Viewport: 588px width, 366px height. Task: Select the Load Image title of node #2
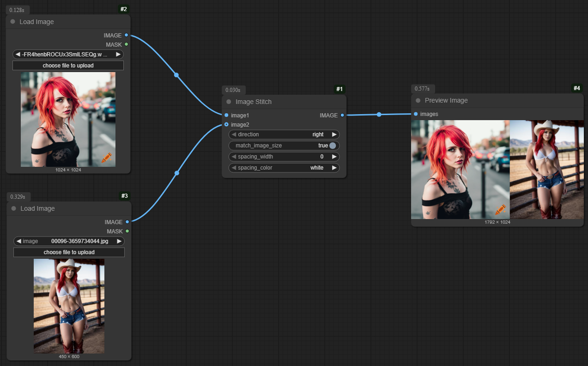[x=36, y=22]
